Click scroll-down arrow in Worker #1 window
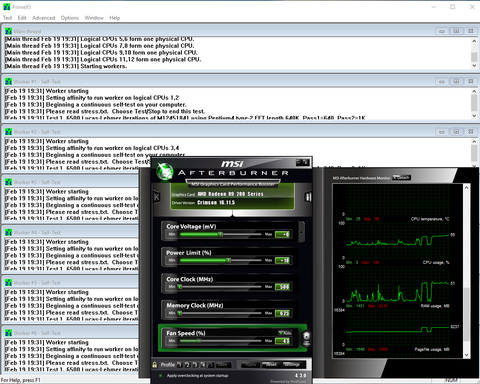This screenshot has height=384, width=480. pos(474,116)
